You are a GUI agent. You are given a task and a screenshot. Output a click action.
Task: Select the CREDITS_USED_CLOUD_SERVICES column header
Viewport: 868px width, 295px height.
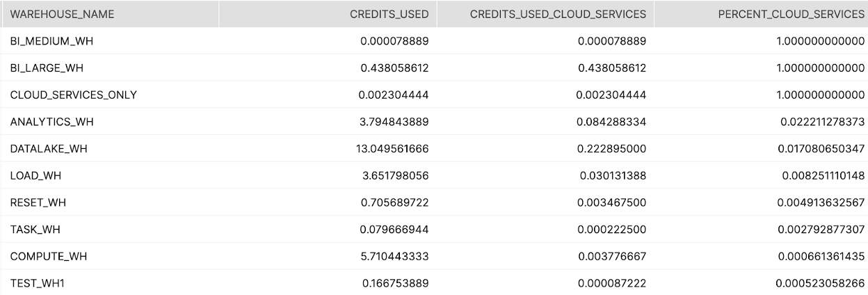coord(558,14)
